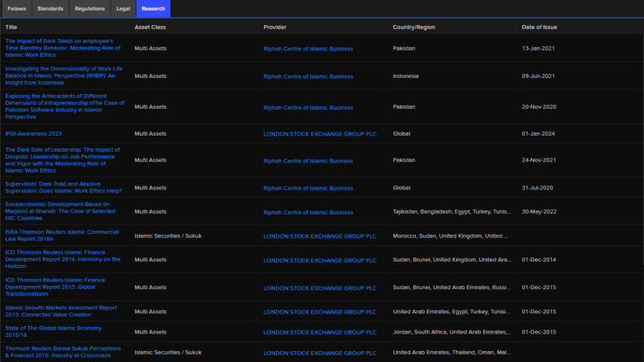This screenshot has width=644, height=362.
Task: Sort by the Title column header
Action: click(x=11, y=27)
